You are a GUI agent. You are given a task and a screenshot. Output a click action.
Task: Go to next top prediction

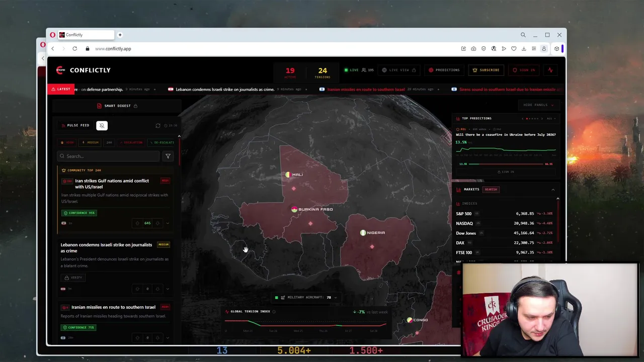click(542, 119)
